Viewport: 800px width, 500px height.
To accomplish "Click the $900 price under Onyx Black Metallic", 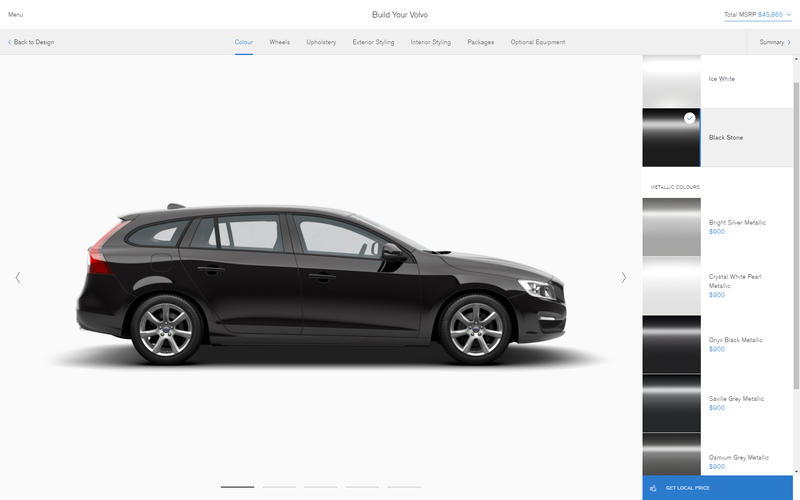I will (x=716, y=349).
